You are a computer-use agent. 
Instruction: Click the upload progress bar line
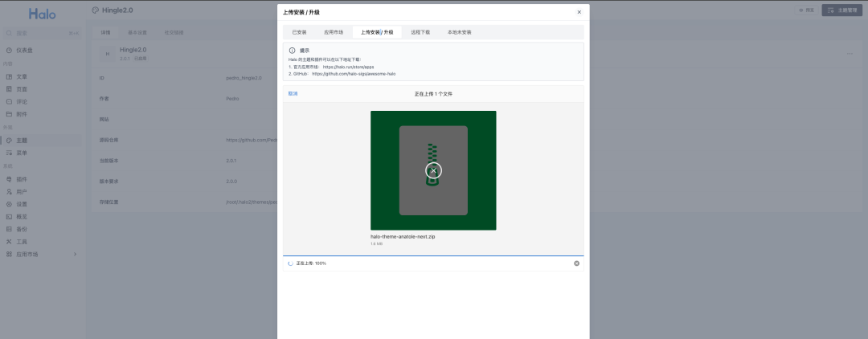[x=433, y=256]
